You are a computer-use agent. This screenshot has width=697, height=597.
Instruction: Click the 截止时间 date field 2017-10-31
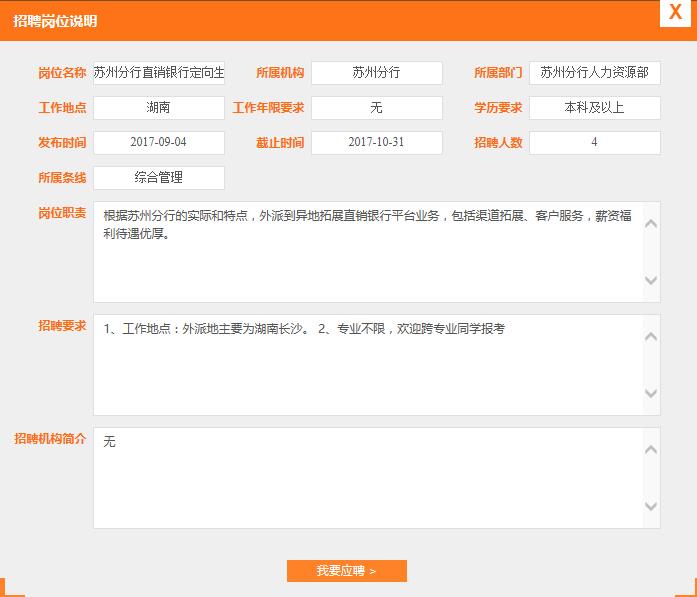point(376,143)
